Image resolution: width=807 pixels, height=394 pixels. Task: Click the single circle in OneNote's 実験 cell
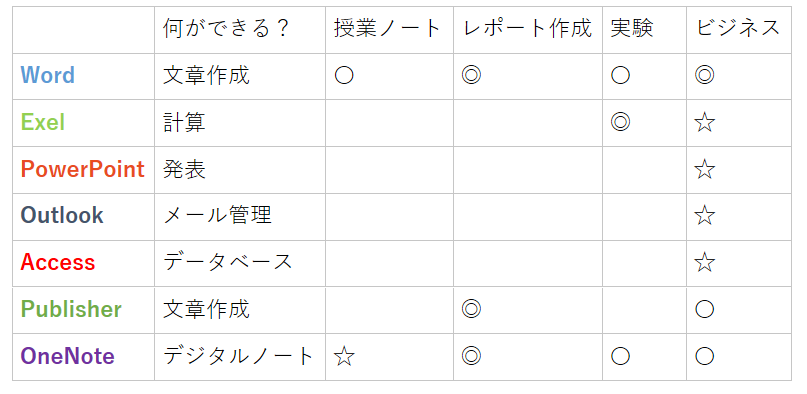[x=620, y=356]
